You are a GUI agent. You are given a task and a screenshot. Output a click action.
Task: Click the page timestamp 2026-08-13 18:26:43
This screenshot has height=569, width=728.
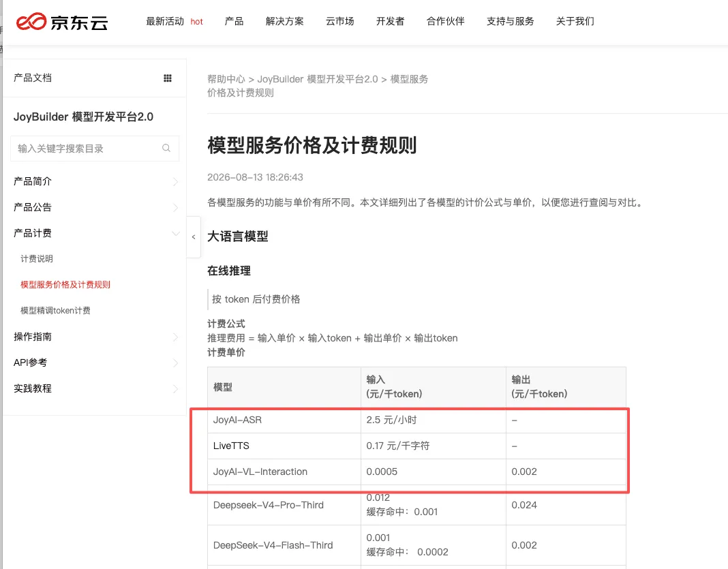[x=255, y=177]
